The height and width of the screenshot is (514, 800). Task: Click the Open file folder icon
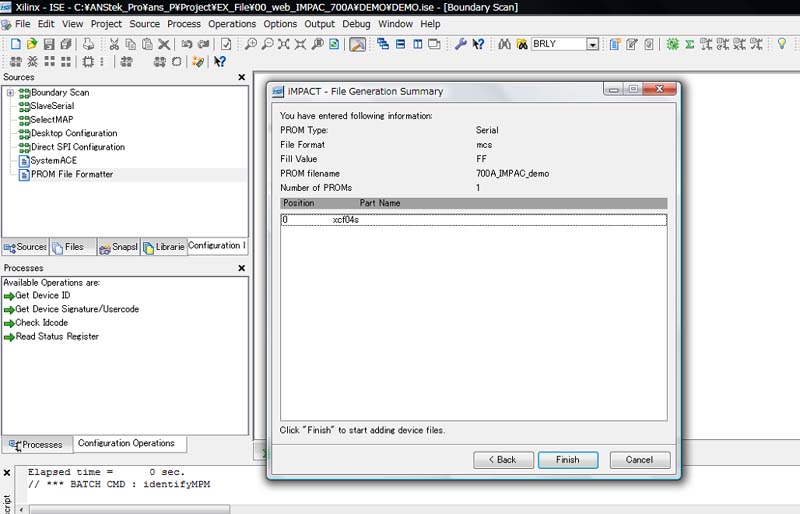pyautogui.click(x=32, y=44)
